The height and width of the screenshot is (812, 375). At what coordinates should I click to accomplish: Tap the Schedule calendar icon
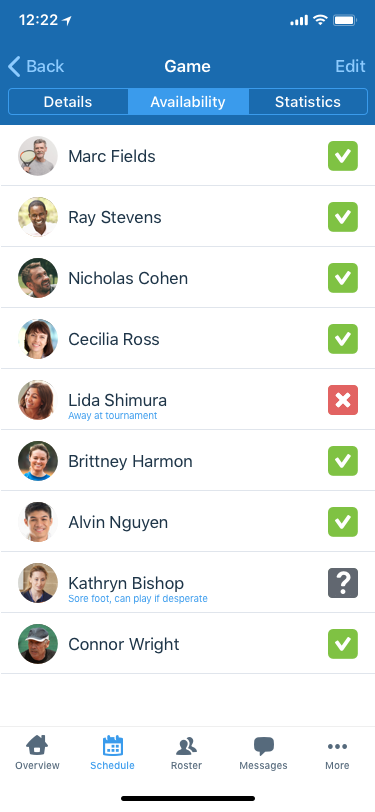(112, 746)
